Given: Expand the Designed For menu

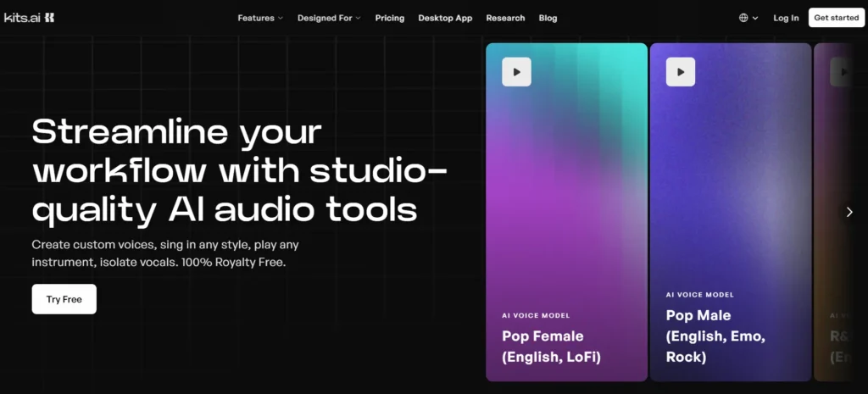Looking at the screenshot, I should pos(329,18).
